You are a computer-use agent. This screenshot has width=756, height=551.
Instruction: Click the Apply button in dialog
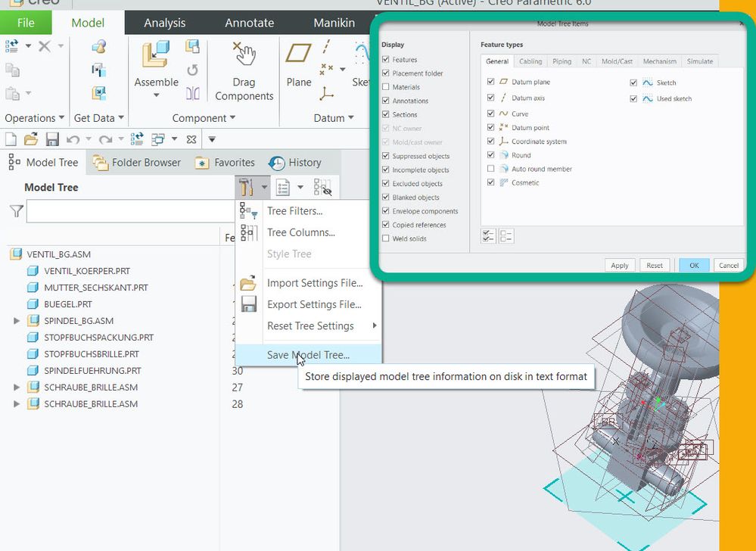tap(619, 265)
